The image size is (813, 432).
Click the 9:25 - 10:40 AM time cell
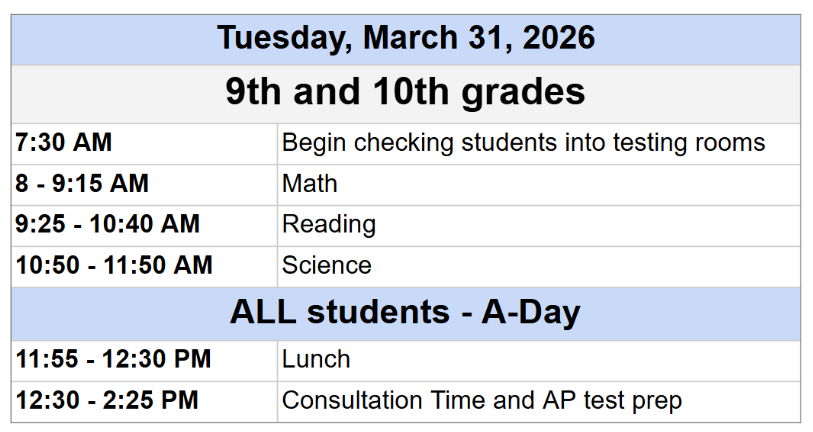click(108, 224)
